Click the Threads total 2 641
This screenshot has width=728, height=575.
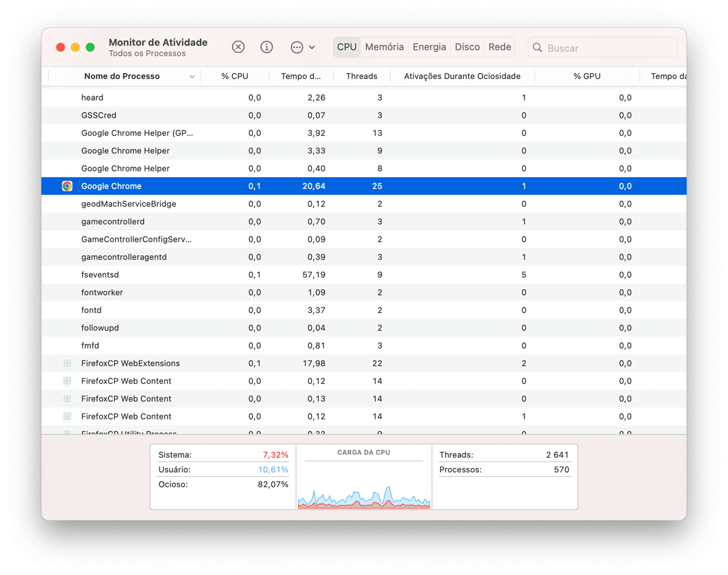[557, 455]
